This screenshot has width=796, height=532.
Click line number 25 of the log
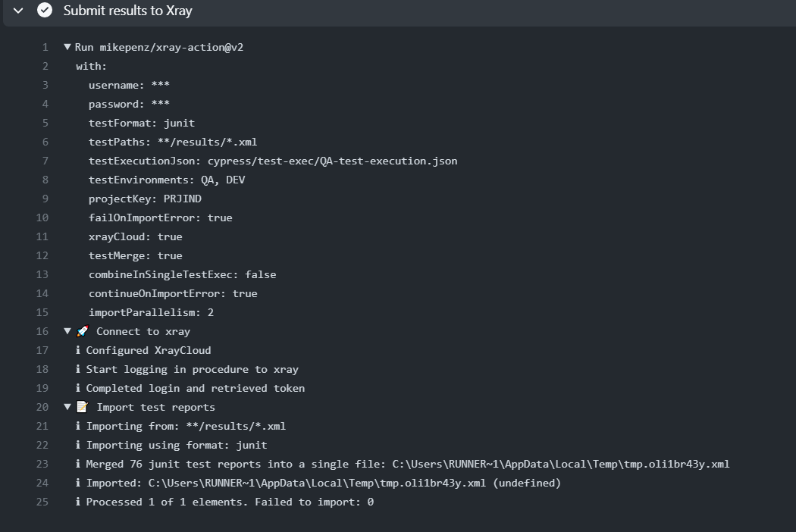(42, 502)
